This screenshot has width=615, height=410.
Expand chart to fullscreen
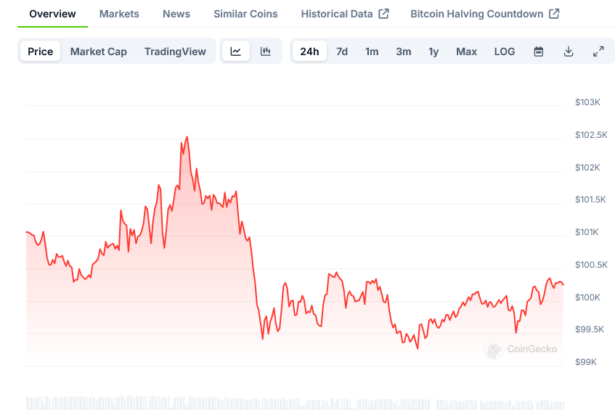point(598,51)
